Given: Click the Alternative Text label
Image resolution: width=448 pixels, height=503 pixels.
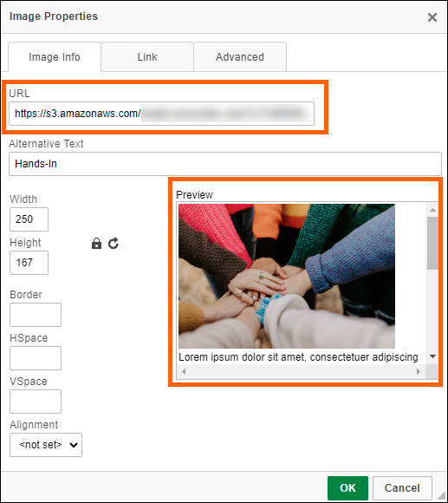Looking at the screenshot, I should [x=46, y=144].
